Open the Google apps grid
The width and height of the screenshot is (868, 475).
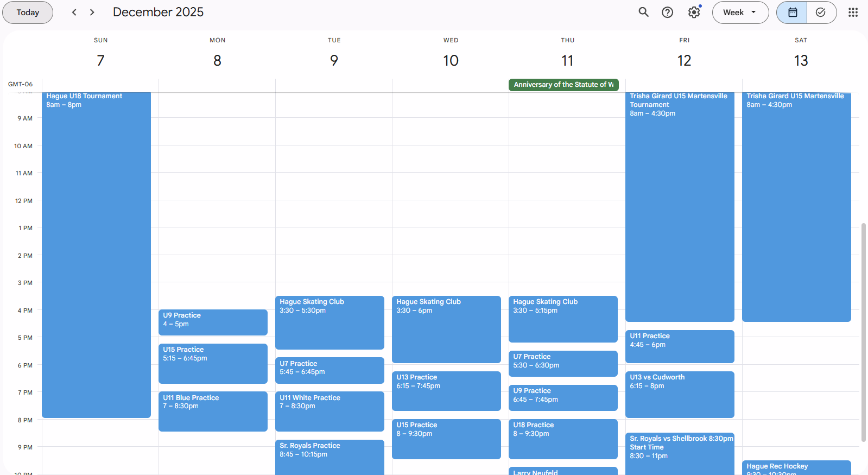point(853,12)
